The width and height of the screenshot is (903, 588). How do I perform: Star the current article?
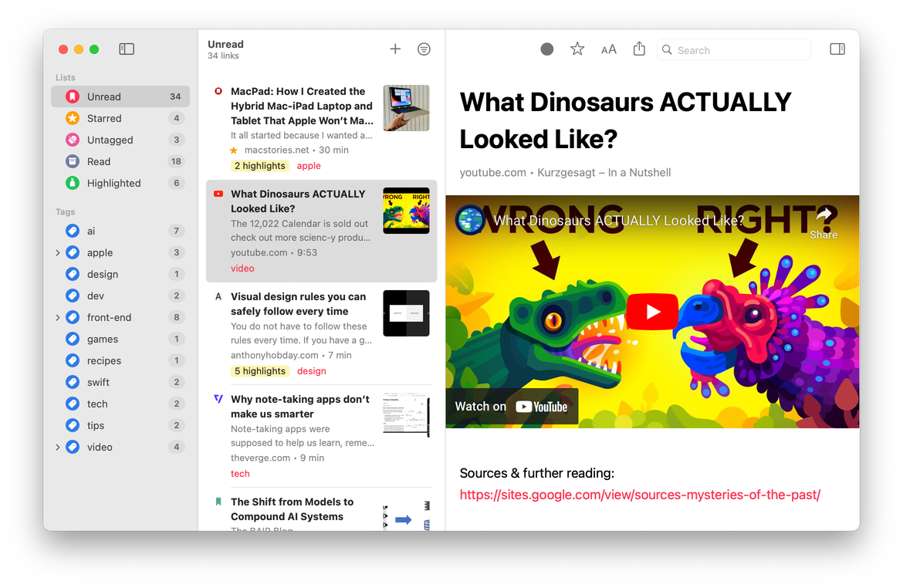[x=577, y=49]
